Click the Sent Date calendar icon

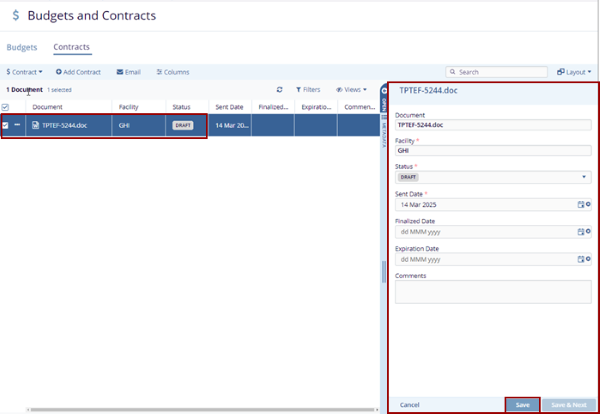point(579,204)
